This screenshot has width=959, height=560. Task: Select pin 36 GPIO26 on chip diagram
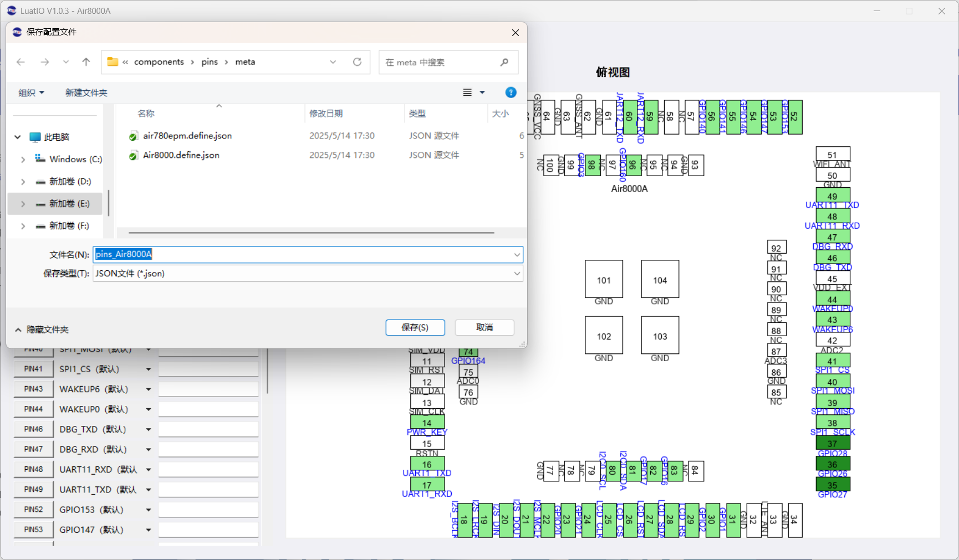click(x=833, y=464)
